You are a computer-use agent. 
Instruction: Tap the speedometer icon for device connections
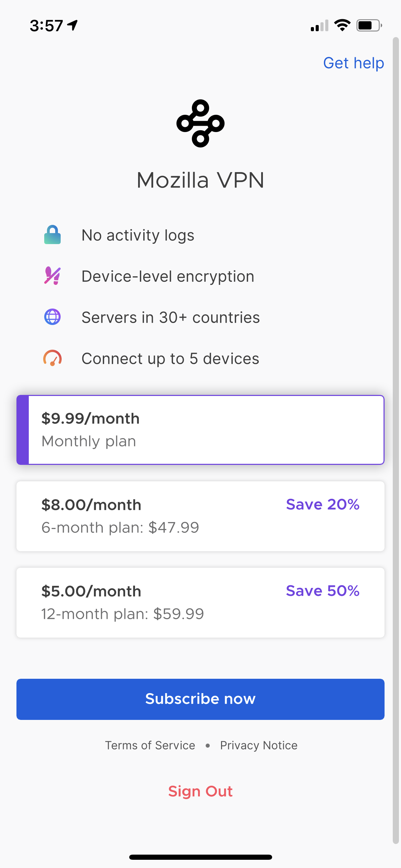pos(52,358)
